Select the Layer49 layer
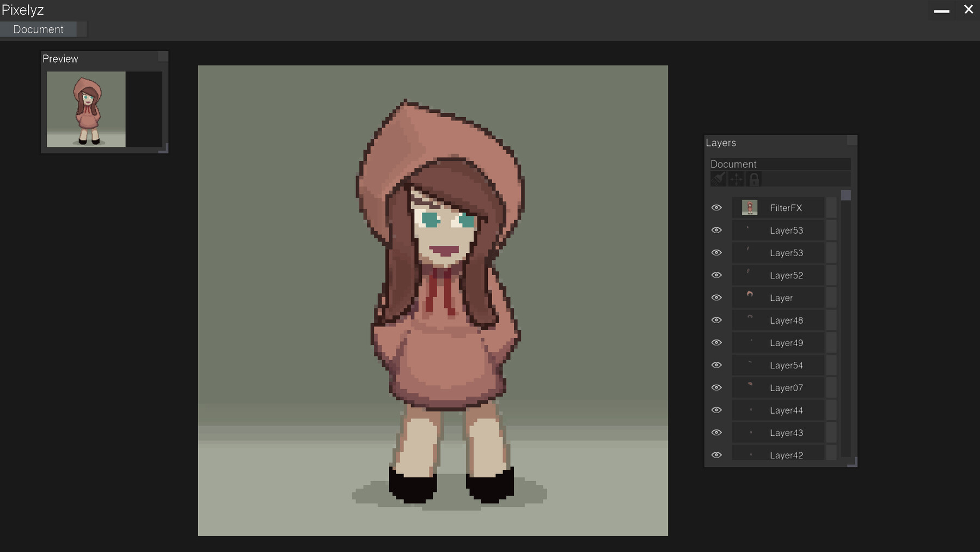Screen dimensions: 980x552 [x=786, y=342]
